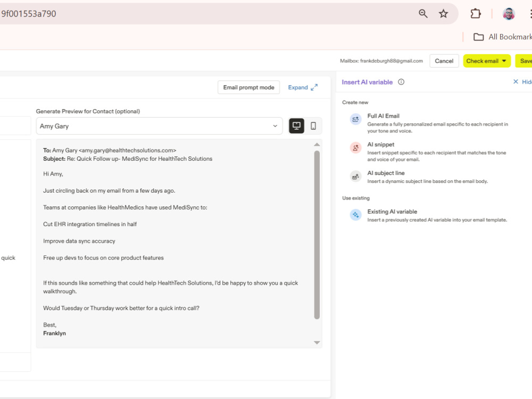
Task: Click the Mailbox frankdeburgh88@gmail.com text
Action: pos(381,61)
